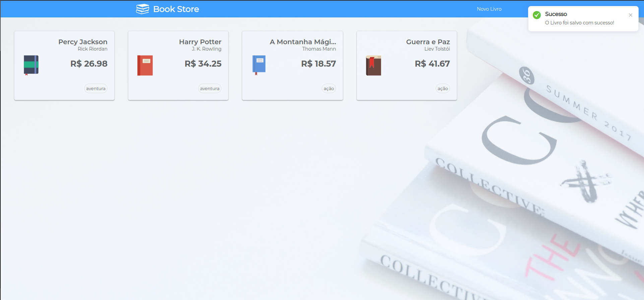The width and height of the screenshot is (644, 300).
Task: Select the ação tag on A Montanha Mágica
Action: 329,88
